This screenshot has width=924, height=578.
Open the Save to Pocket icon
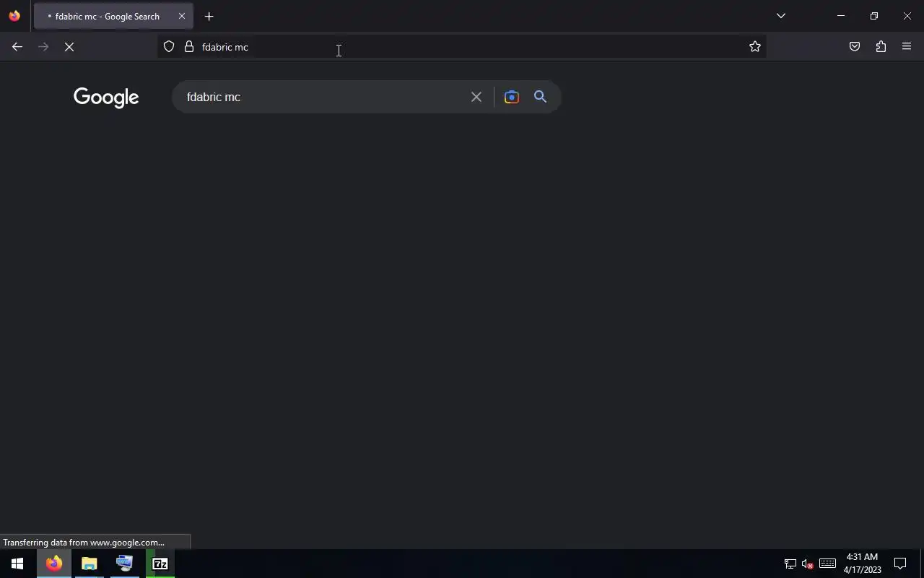tap(855, 47)
